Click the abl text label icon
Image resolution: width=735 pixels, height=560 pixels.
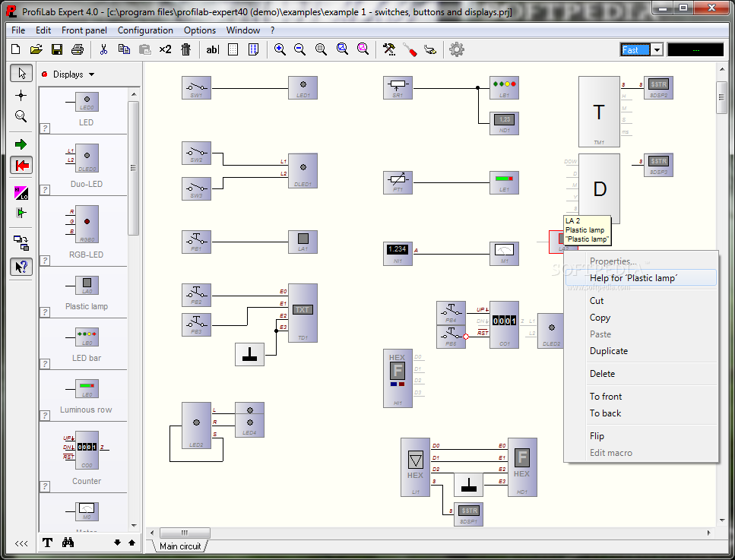coord(212,49)
